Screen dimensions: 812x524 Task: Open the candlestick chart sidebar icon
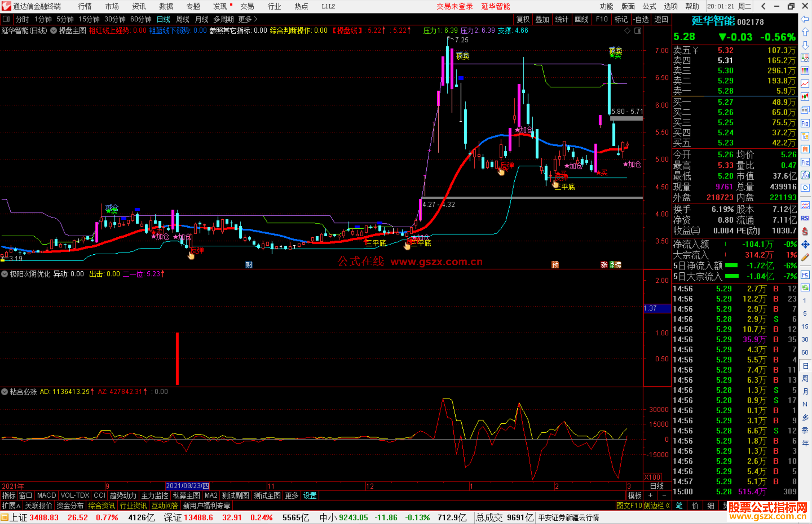click(x=805, y=97)
